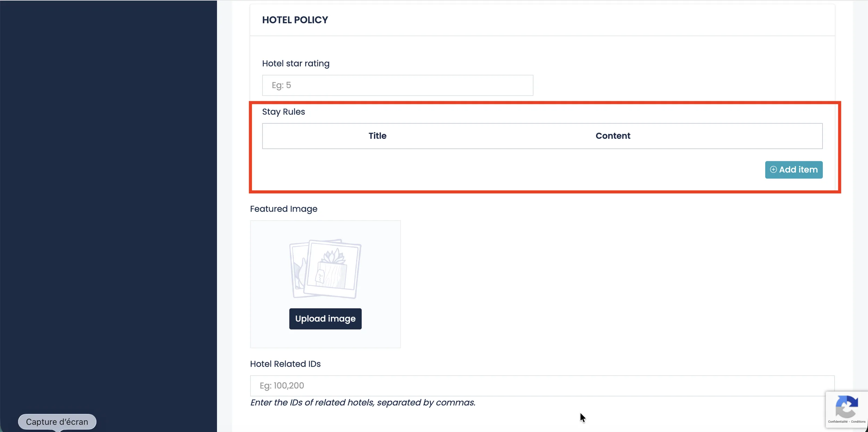Click the Content column header
The width and height of the screenshot is (868, 432).
pyautogui.click(x=613, y=136)
